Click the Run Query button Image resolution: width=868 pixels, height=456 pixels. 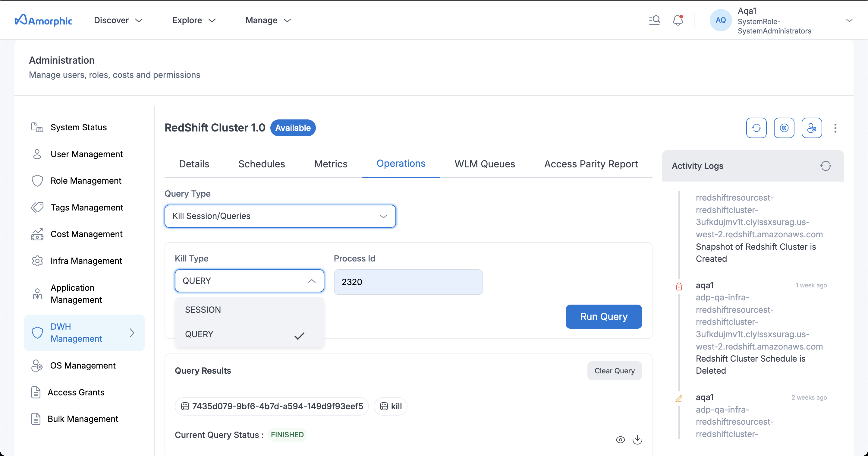[603, 316]
